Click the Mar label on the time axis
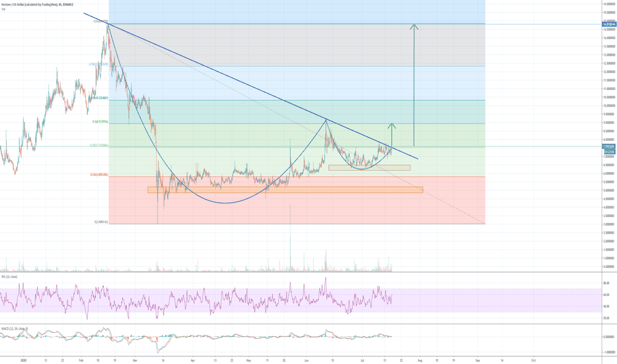 coord(134,360)
